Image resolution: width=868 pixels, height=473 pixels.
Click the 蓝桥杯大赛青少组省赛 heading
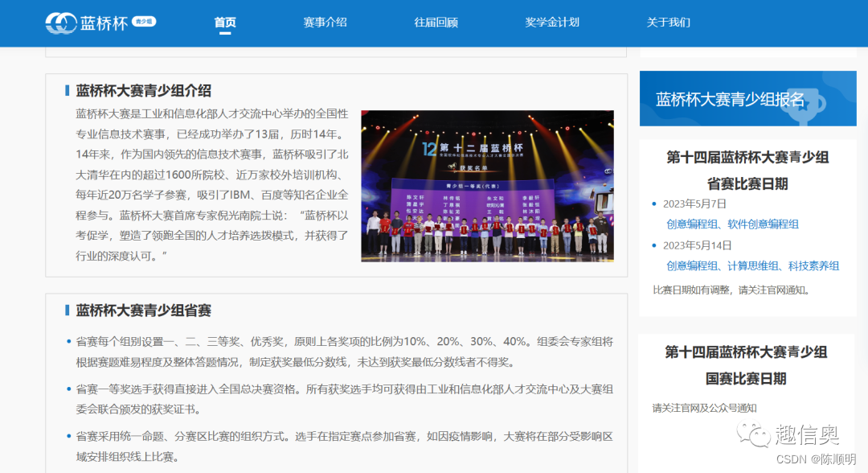pos(143,311)
